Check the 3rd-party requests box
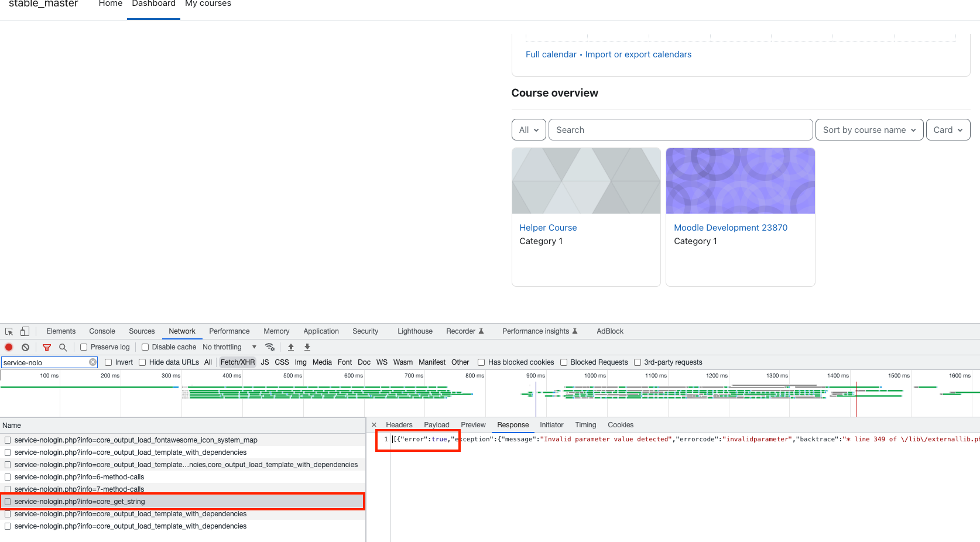 638,362
